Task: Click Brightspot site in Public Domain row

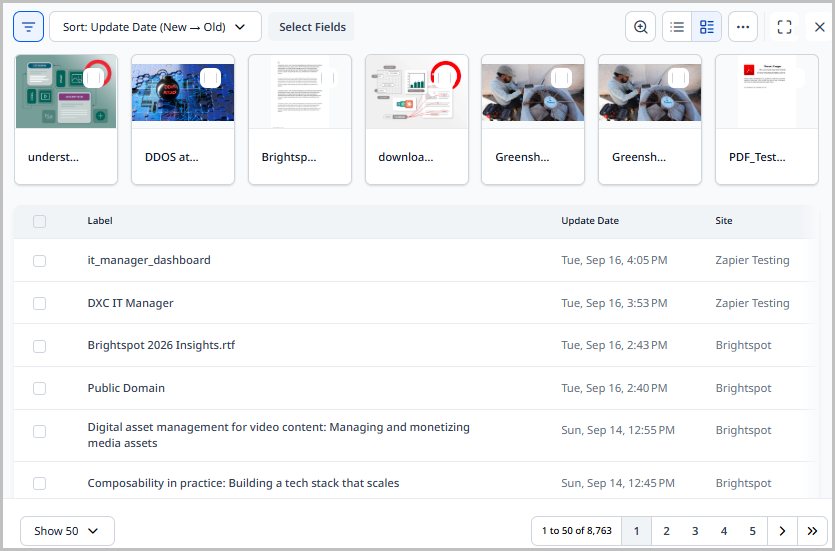Action: (743, 388)
